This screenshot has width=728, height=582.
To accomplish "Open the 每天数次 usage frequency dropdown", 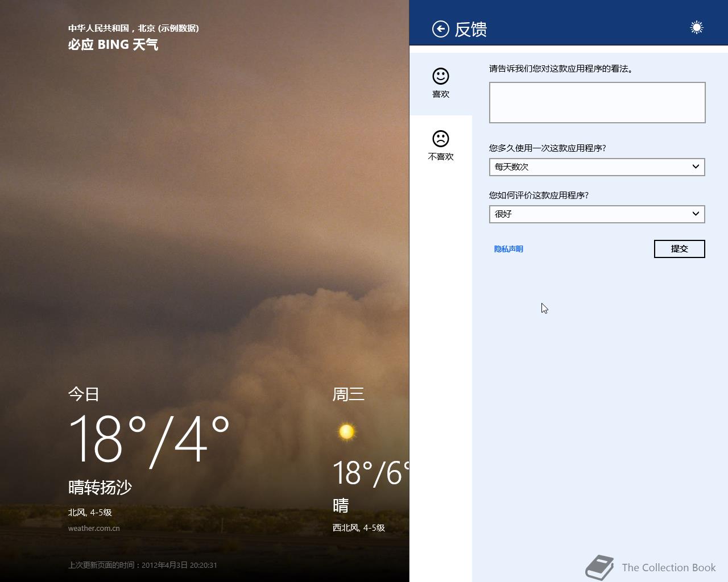I will [x=597, y=167].
